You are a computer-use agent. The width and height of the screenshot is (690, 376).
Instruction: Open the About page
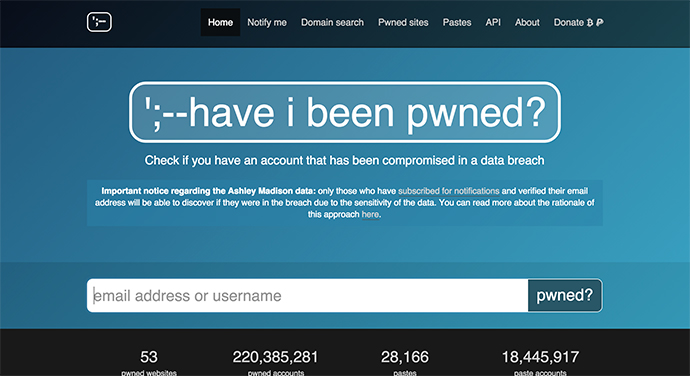pos(527,22)
